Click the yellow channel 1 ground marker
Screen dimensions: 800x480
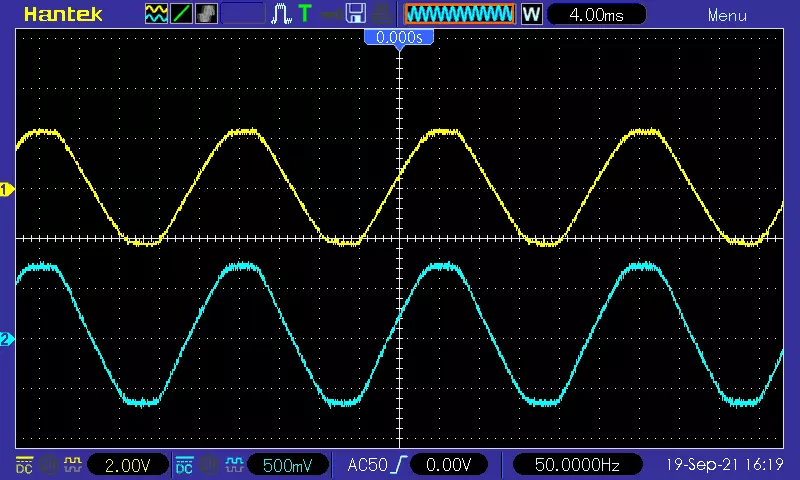7,190
